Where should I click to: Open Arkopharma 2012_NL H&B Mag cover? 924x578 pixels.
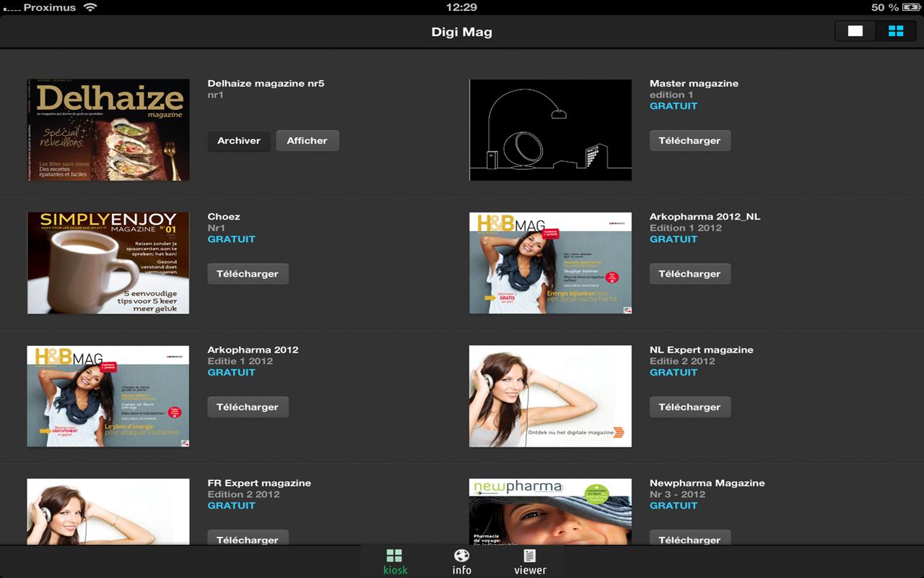551,263
